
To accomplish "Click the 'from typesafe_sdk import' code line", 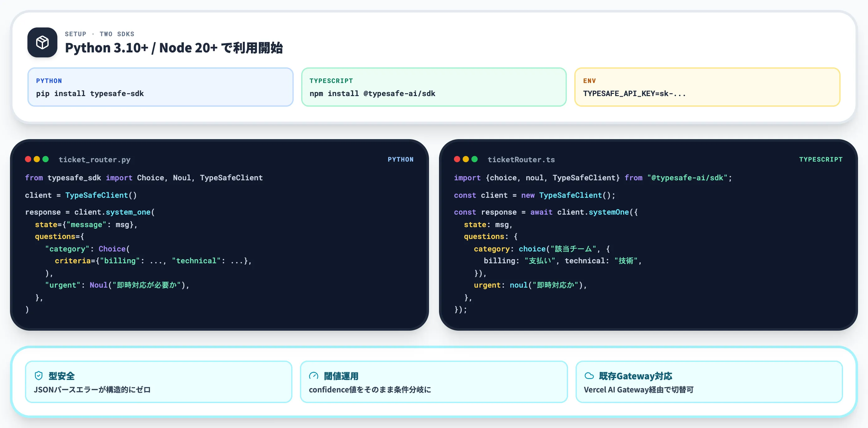I will click(144, 178).
